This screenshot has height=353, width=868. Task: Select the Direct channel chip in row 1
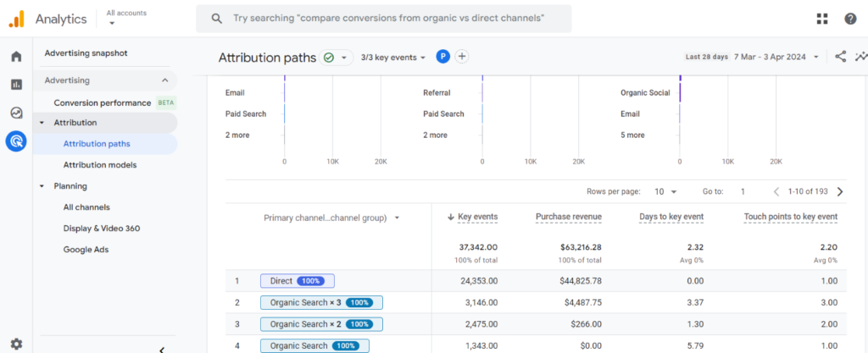(x=297, y=281)
